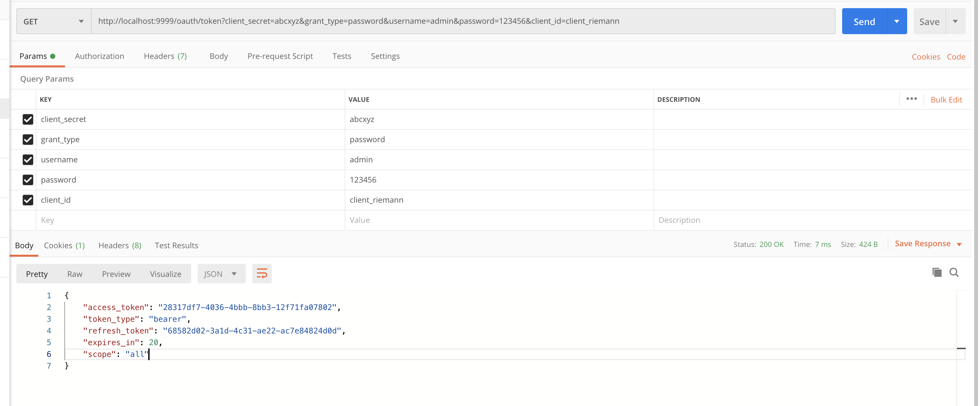Uncheck the grant_type parameter checkbox
This screenshot has height=406, width=980.
coord(28,140)
